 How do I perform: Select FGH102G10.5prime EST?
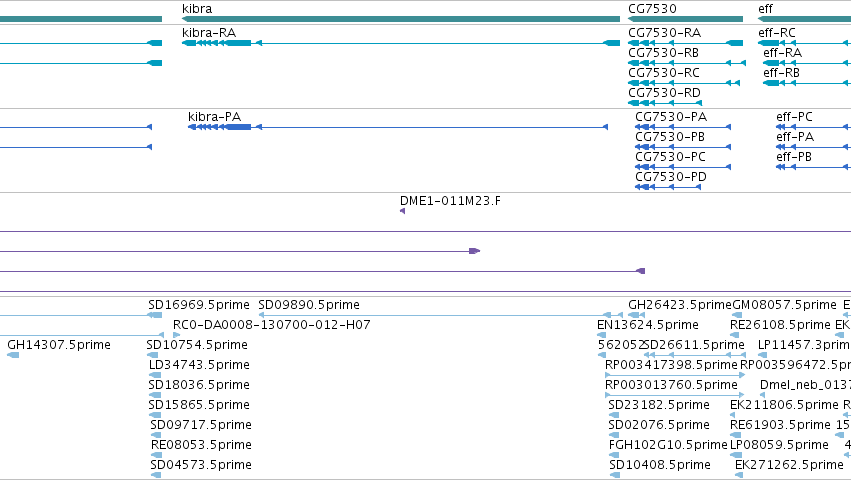614,455
